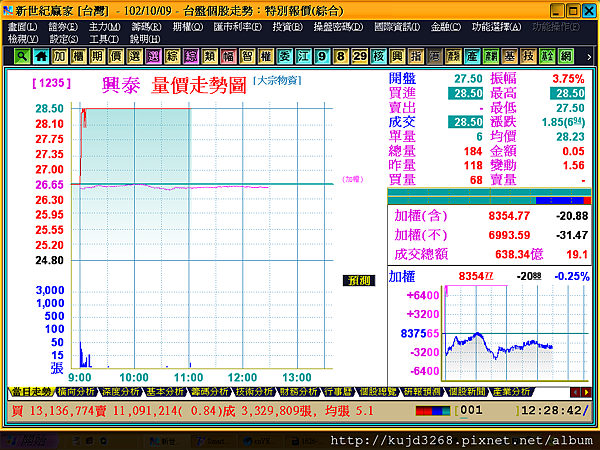Open the 設定(S) menu
Viewport: 600px width, 450px height.
64,39
